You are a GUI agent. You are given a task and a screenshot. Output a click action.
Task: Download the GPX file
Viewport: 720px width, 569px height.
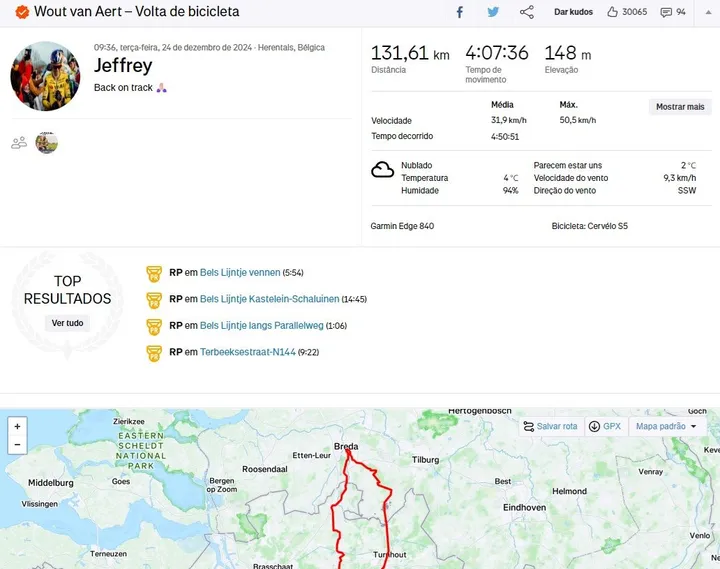pos(605,426)
